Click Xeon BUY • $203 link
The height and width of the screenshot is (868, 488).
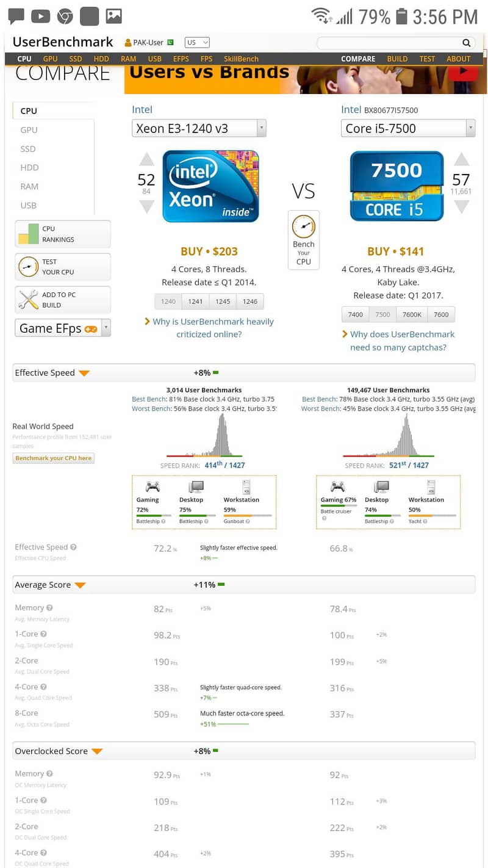pos(209,251)
